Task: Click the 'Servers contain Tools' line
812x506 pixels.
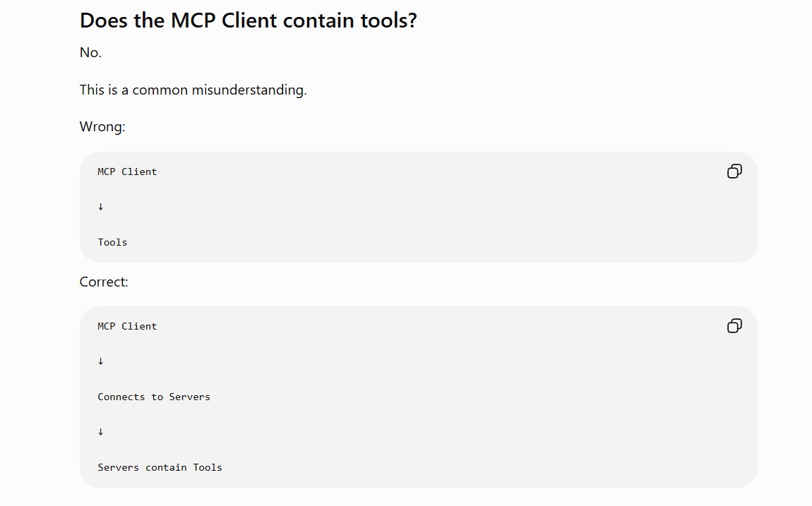Action: tap(160, 467)
